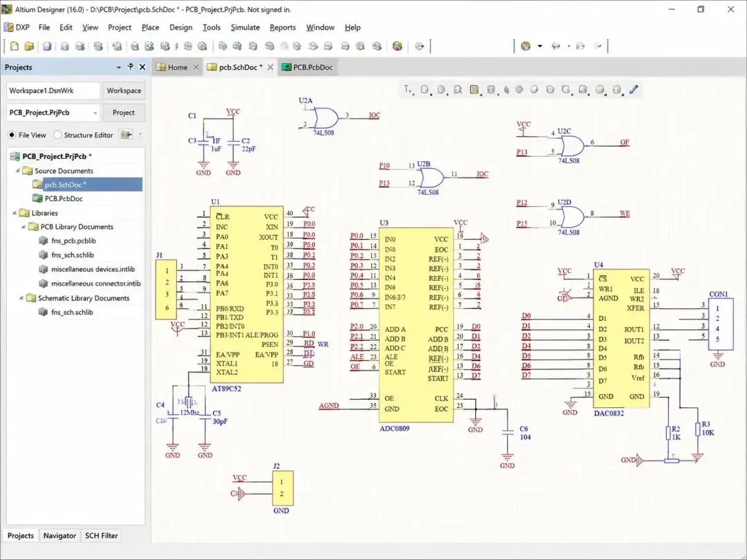Close the Projects panel
This screenshot has height=560, width=747.
coord(142,67)
